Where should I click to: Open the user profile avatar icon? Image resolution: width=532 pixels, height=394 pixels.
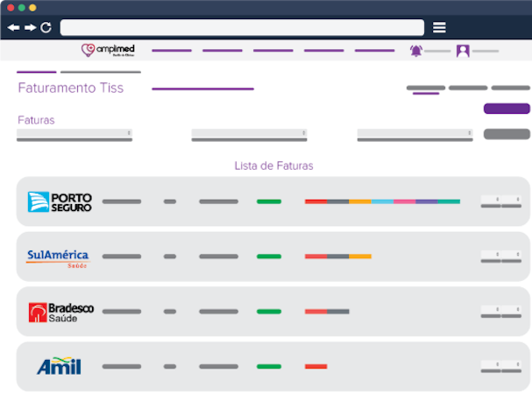463,51
